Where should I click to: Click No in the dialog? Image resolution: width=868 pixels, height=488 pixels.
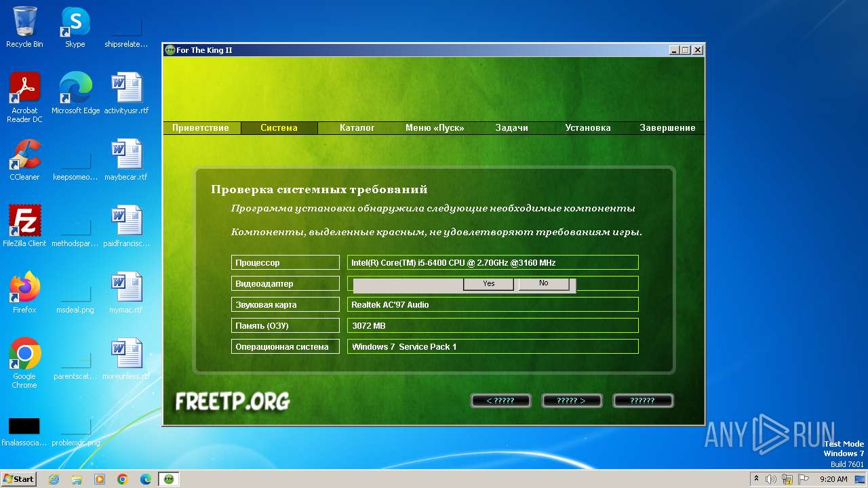tap(544, 283)
